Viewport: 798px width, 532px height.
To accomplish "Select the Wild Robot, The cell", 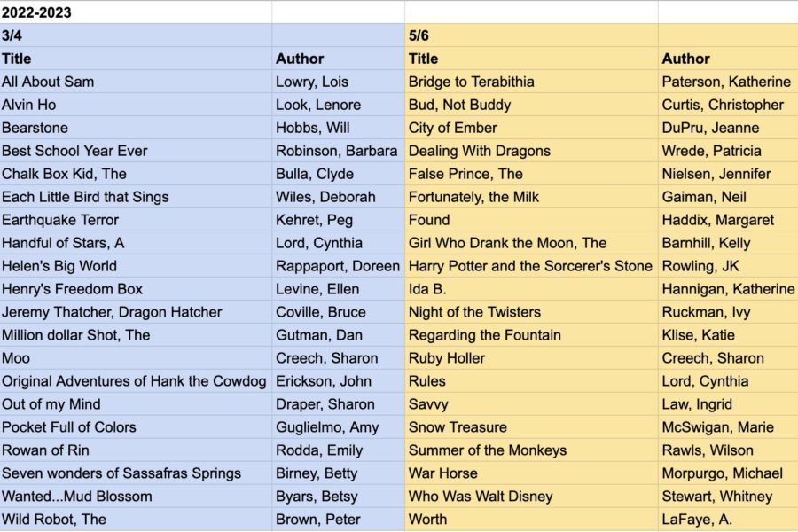I will pos(136,520).
